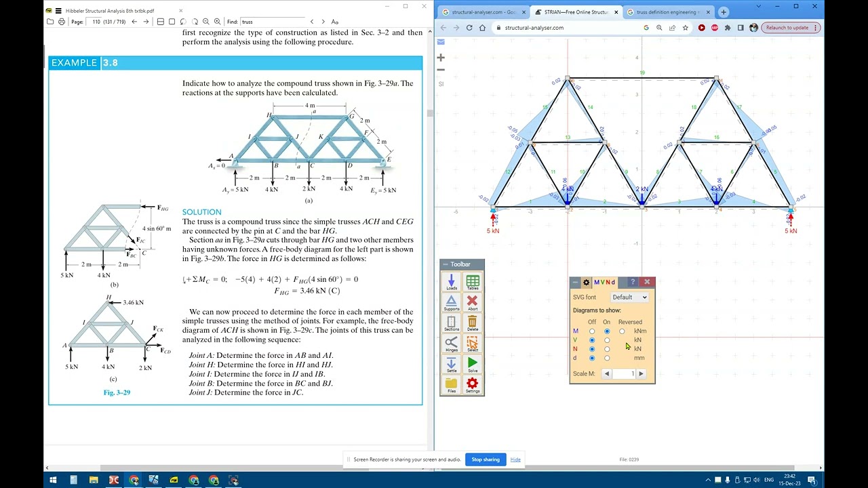Zoom out in PDF viewer
This screenshot has height=488, width=868.
pos(206,22)
